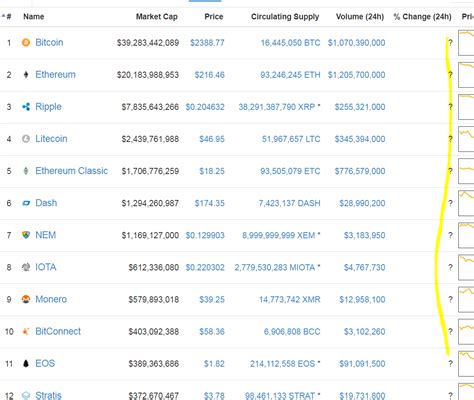Sort by Volume (24h) column header
This screenshot has height=400, width=474.
click(x=360, y=17)
